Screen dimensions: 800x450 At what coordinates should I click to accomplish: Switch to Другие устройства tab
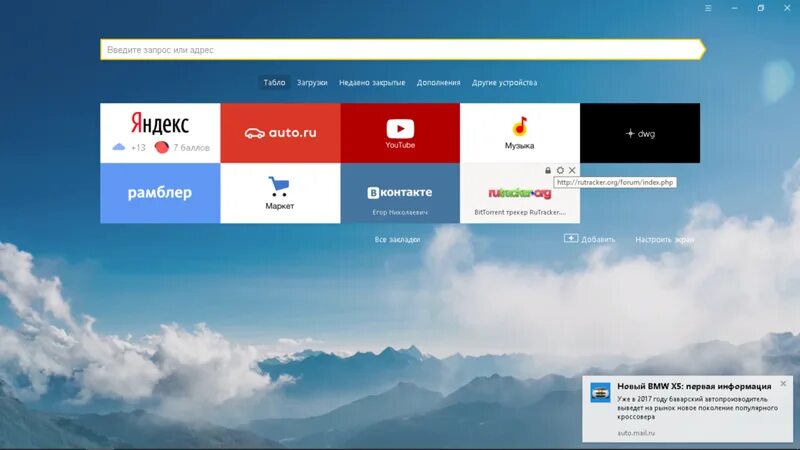point(504,83)
